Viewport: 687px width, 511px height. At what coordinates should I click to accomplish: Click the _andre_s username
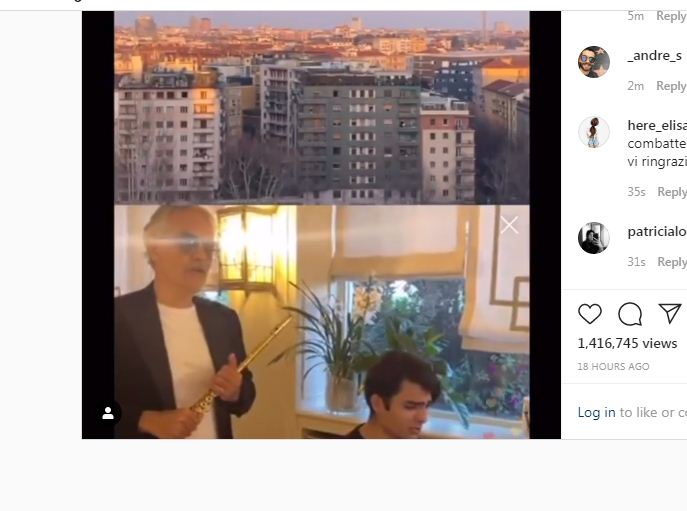655,56
